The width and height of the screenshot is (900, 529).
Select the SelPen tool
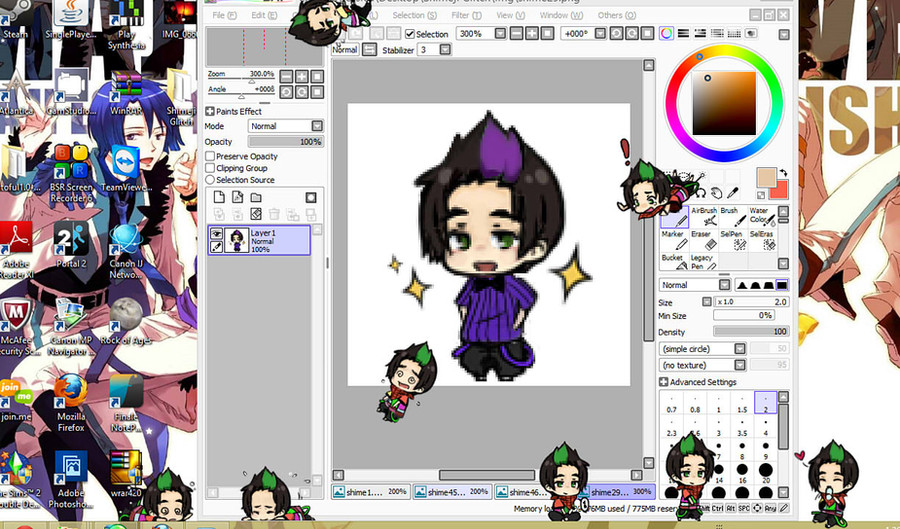pyautogui.click(x=733, y=240)
